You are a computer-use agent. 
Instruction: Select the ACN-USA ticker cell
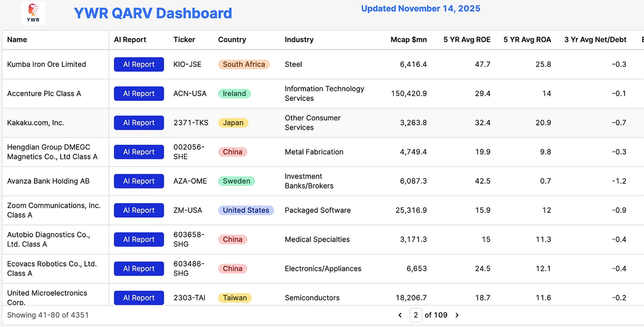pyautogui.click(x=190, y=93)
